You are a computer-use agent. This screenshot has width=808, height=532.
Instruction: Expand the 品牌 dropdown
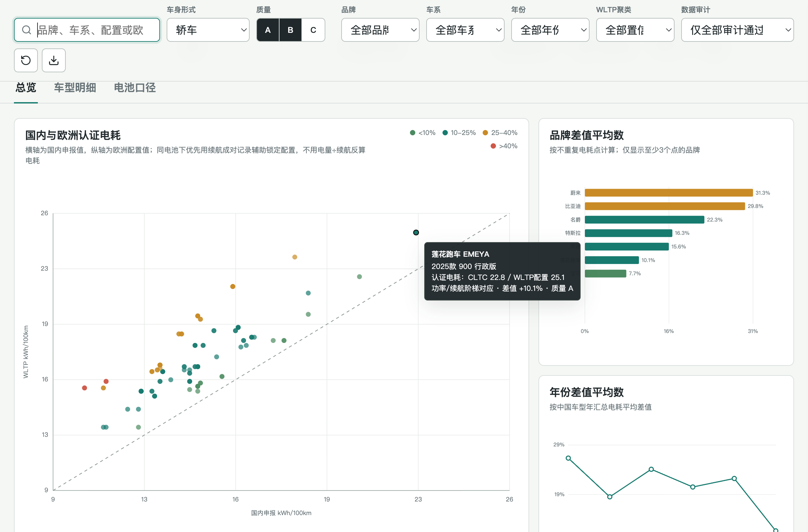click(380, 30)
